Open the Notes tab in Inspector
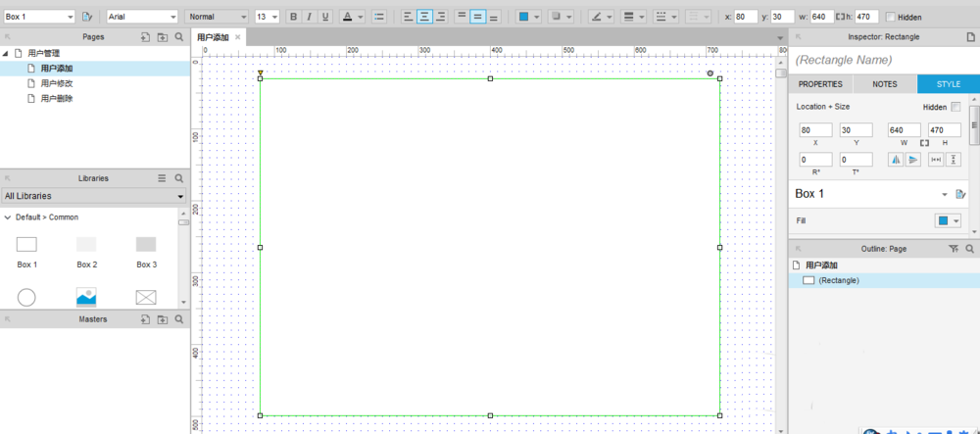The width and height of the screenshot is (980, 434). [x=884, y=84]
